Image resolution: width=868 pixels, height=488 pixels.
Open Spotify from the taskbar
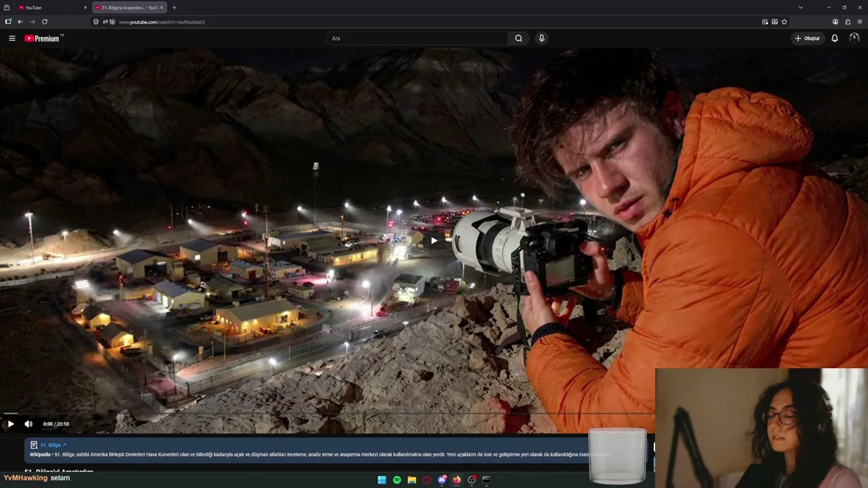tap(397, 480)
